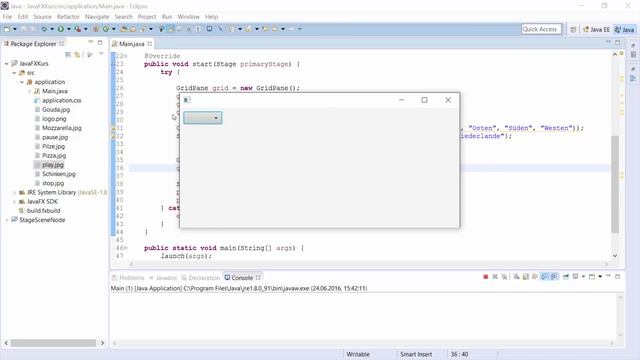Click Open Perspective icon near Quick Access
The image size is (640, 360).
(x=573, y=29)
